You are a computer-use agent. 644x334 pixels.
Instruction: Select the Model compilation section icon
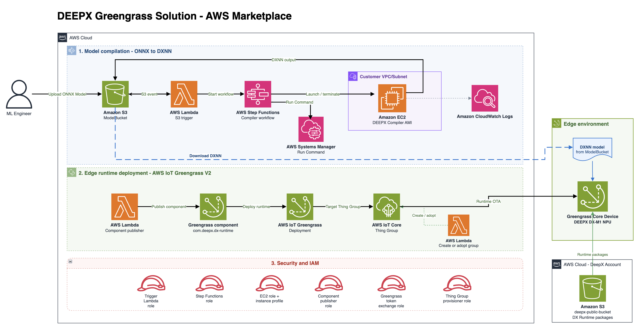coord(71,51)
